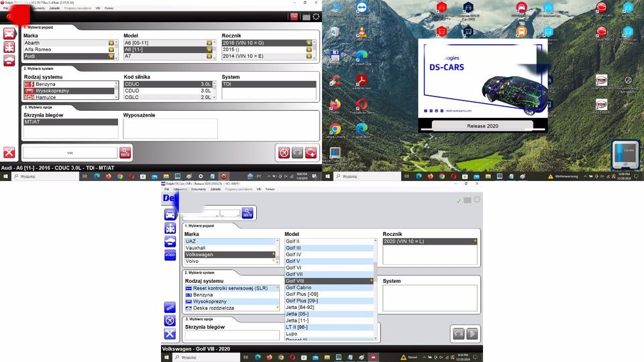The height and width of the screenshot is (362, 644).
Task: Select Golf Cabrio in the Model list
Action: pyautogui.click(x=329, y=288)
